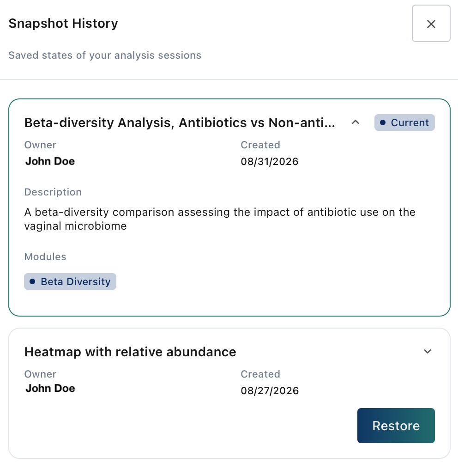Select the Beta Diversity module tag
The width and height of the screenshot is (458, 476).
click(x=70, y=281)
